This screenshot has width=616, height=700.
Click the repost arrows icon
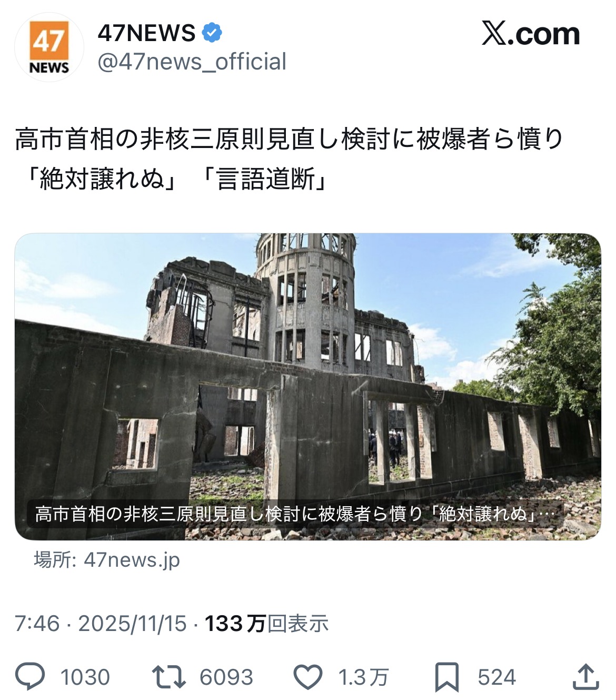click(168, 677)
